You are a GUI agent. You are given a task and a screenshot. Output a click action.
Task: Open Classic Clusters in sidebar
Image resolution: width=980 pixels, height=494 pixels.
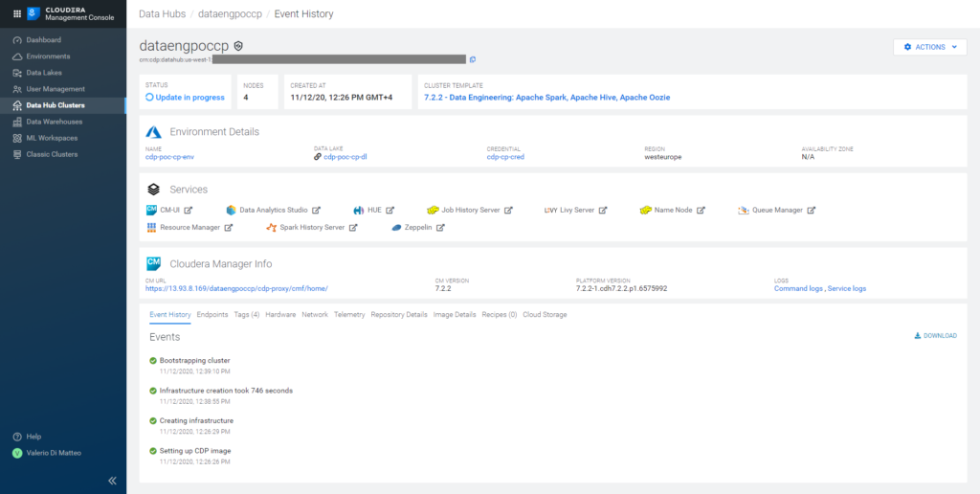click(63, 154)
